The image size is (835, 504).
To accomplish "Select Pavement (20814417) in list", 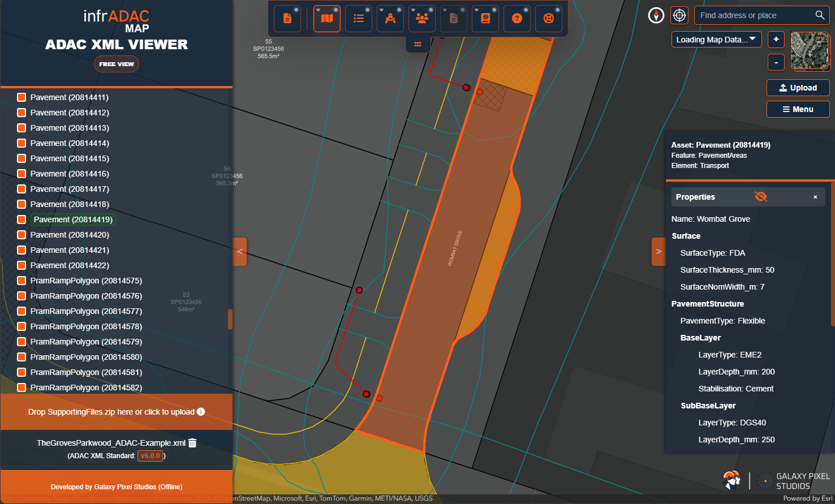I will tap(70, 189).
